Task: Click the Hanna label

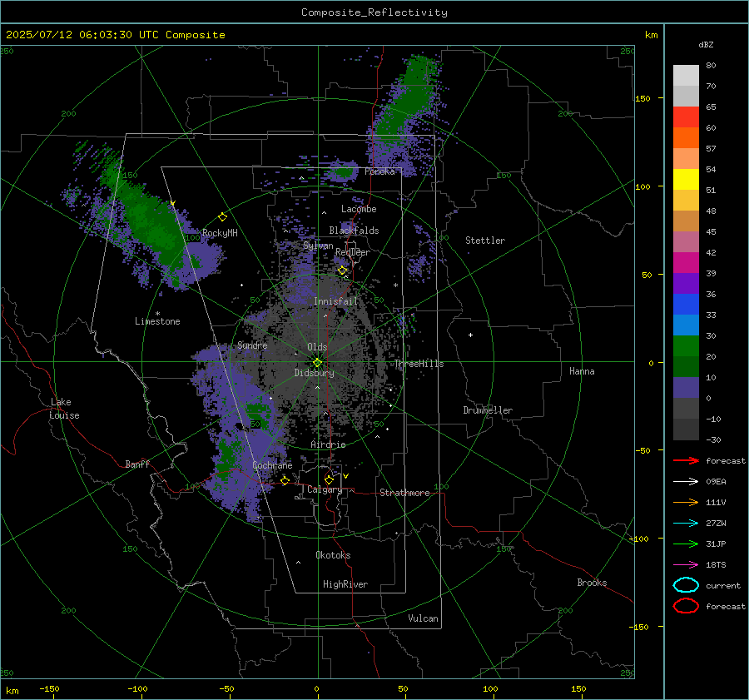Action: click(582, 371)
